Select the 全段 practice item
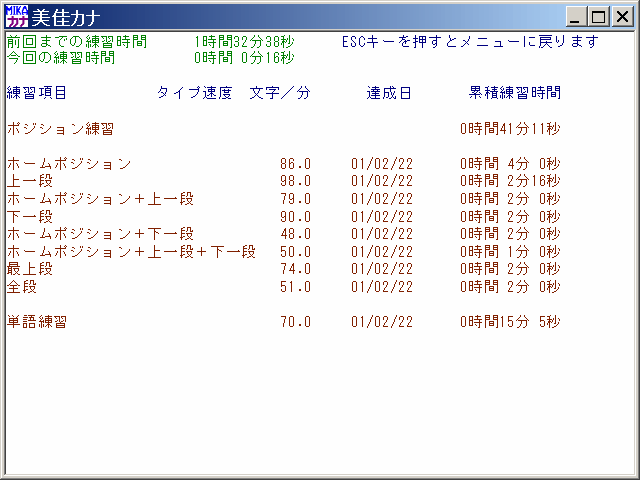The height and width of the screenshot is (480, 640). tap(22, 287)
